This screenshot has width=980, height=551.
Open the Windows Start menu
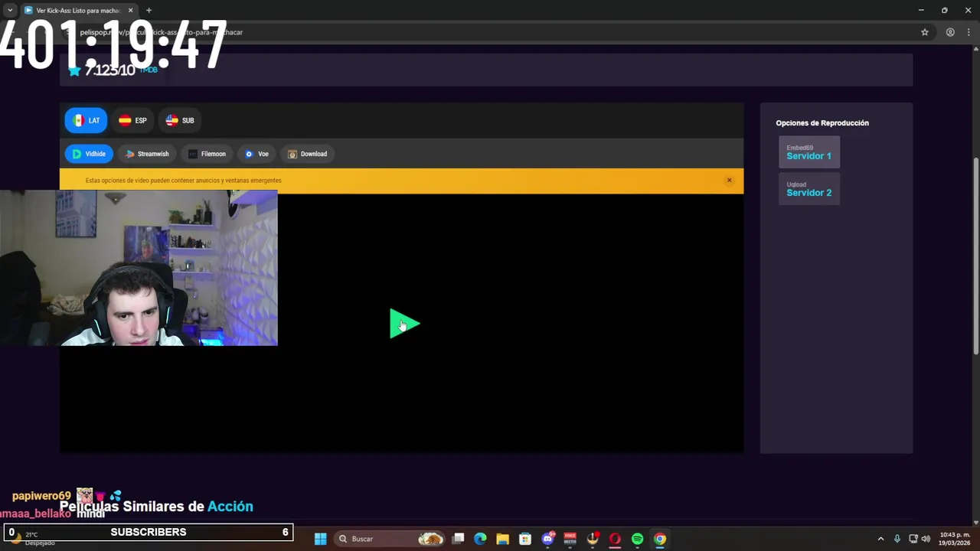321,539
